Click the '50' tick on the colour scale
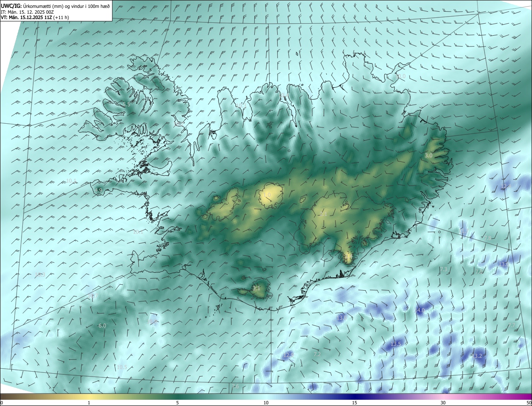This screenshot has height=406, width=532. (x=529, y=403)
